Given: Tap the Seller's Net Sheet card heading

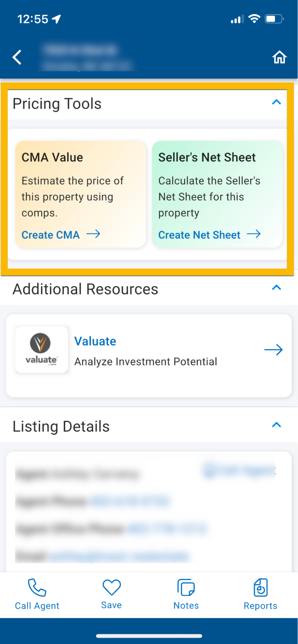Looking at the screenshot, I should click(207, 158).
